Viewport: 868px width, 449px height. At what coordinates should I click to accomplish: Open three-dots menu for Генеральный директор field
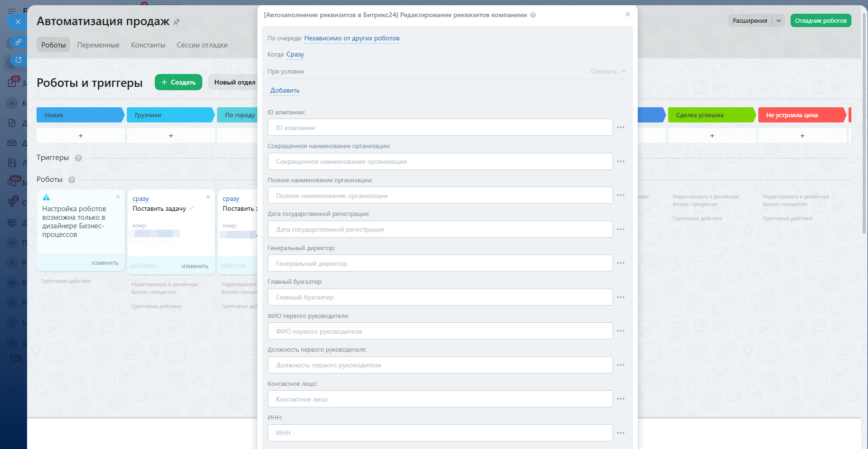tap(620, 263)
